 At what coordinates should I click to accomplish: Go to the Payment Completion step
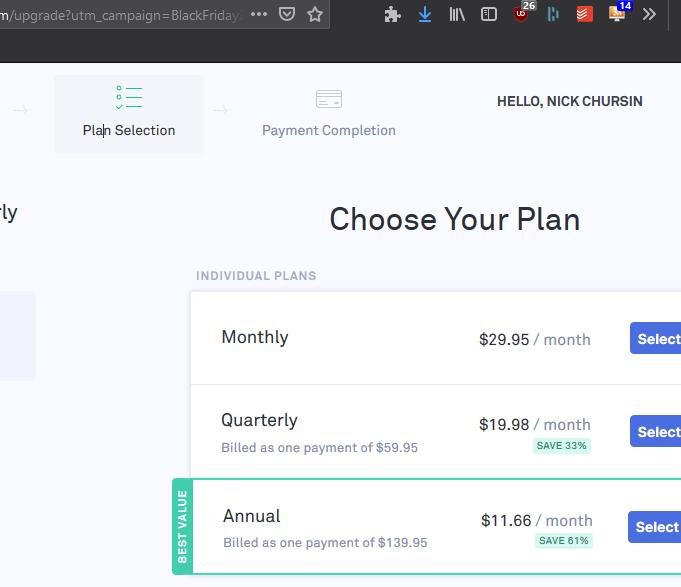[328, 114]
